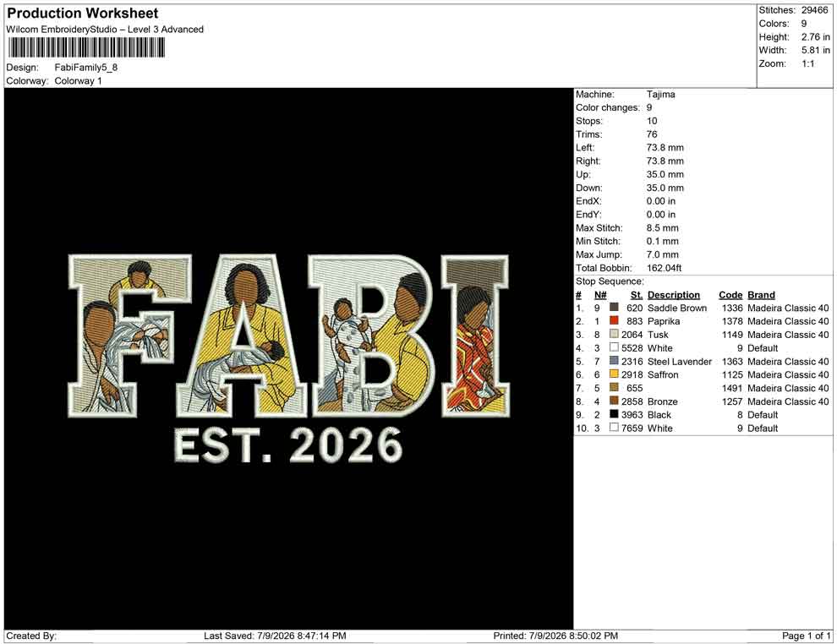837x644 pixels.
Task: Click the Steel Lavender color swatch
Action: (x=614, y=361)
